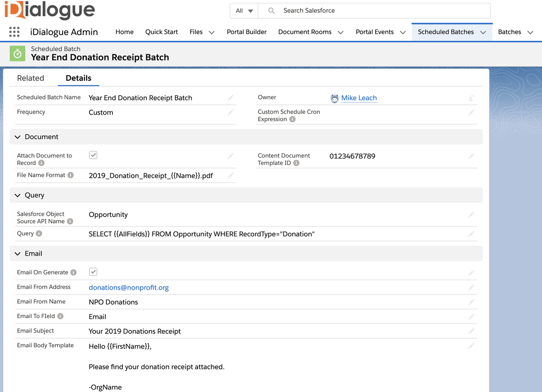Click the Query value SELECT statement text
The image size is (542, 392).
(x=202, y=234)
